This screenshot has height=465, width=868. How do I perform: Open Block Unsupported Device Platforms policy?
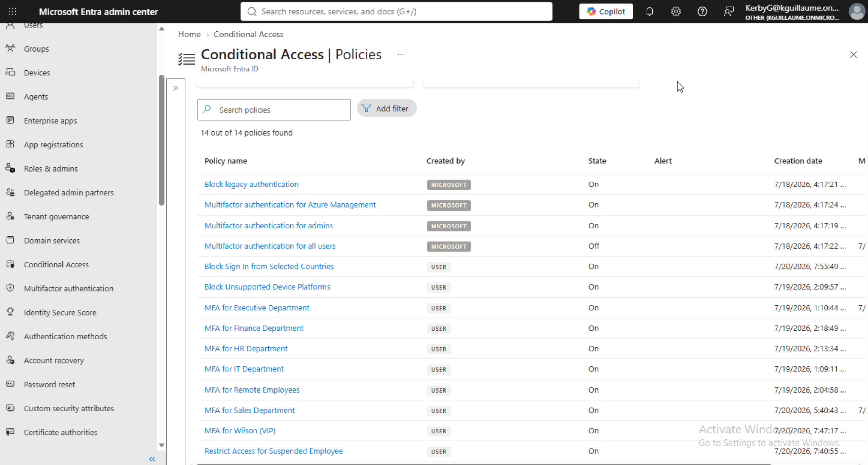267,287
